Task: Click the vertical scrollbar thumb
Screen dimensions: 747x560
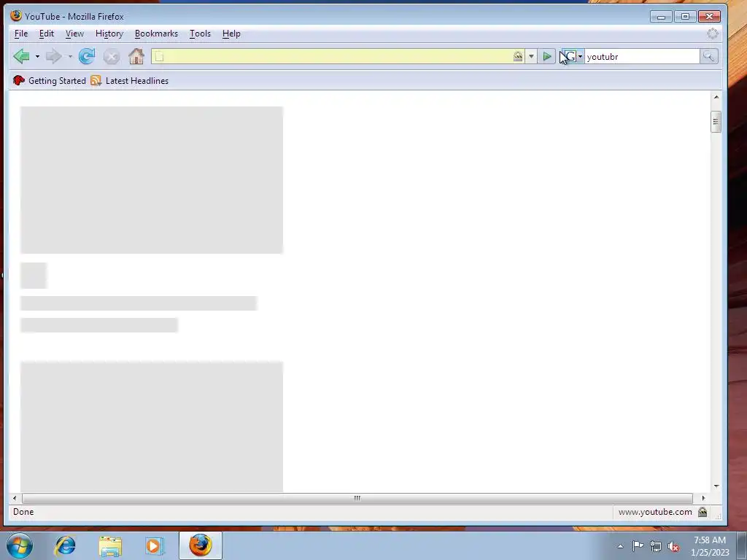Action: coord(716,122)
